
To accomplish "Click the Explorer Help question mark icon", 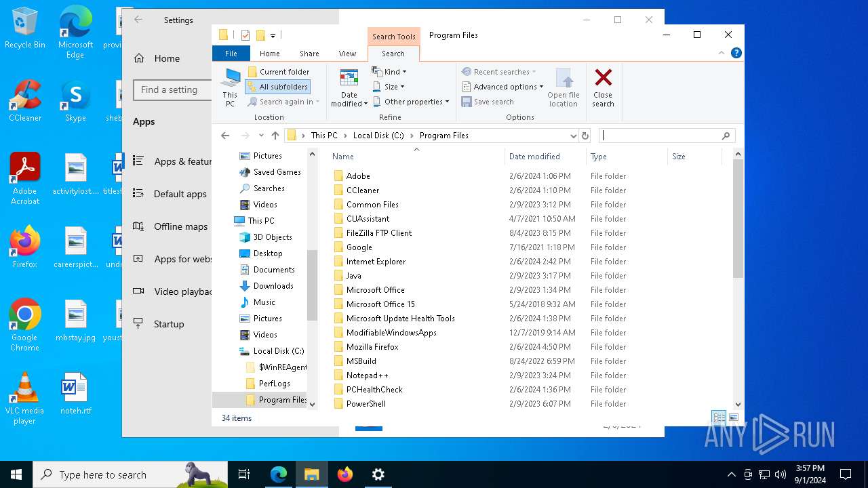I will click(x=736, y=53).
